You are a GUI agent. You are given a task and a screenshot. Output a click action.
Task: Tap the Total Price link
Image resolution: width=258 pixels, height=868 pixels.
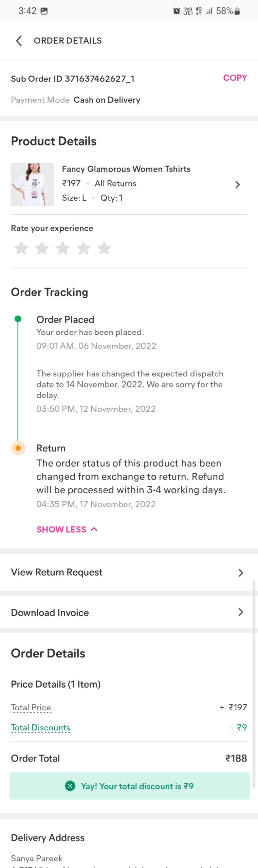click(x=31, y=707)
